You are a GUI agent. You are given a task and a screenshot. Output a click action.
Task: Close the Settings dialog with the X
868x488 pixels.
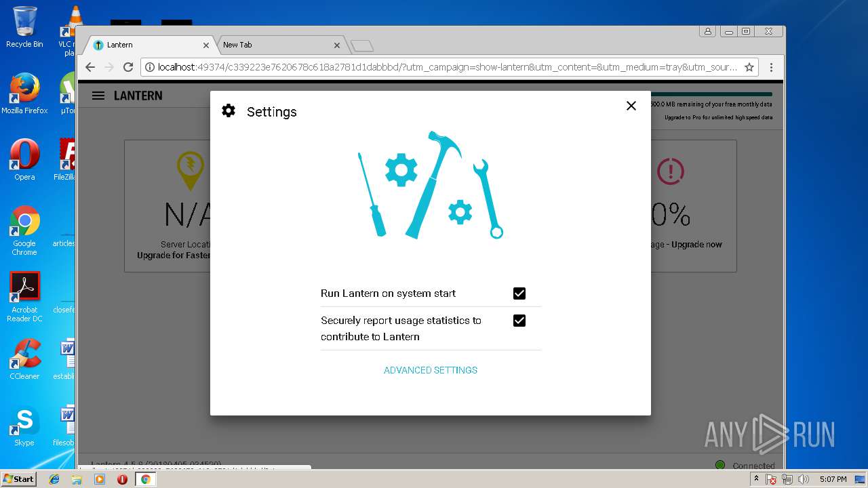coord(631,106)
